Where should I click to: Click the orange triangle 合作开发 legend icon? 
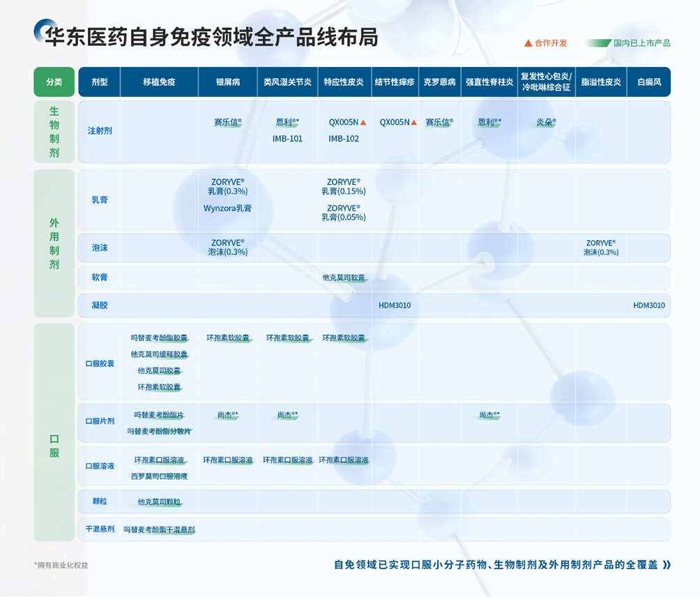click(528, 42)
